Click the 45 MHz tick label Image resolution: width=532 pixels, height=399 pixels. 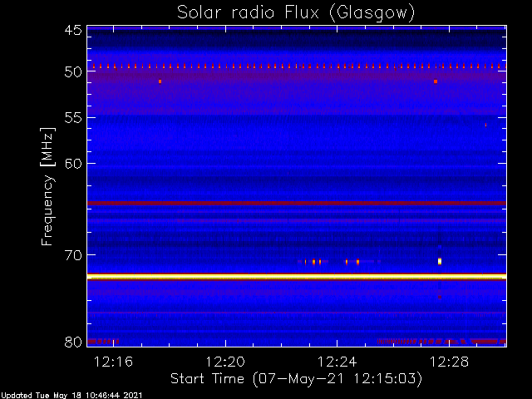(x=73, y=30)
